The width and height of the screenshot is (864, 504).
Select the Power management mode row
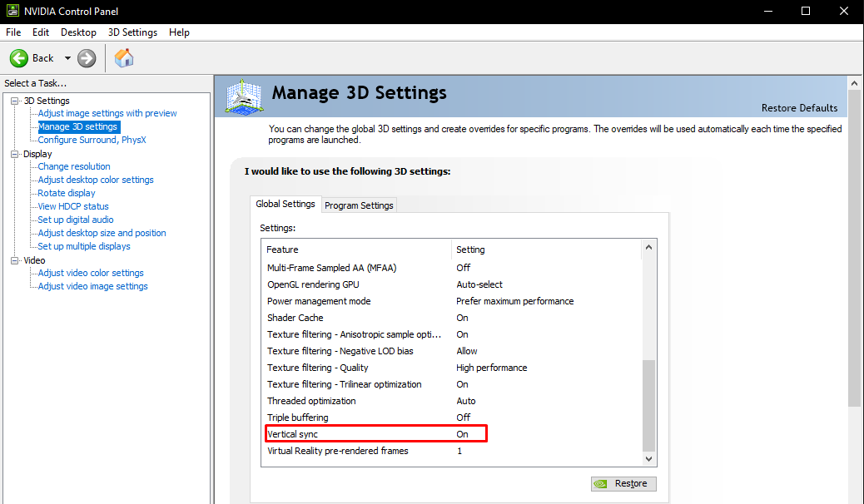click(375, 301)
